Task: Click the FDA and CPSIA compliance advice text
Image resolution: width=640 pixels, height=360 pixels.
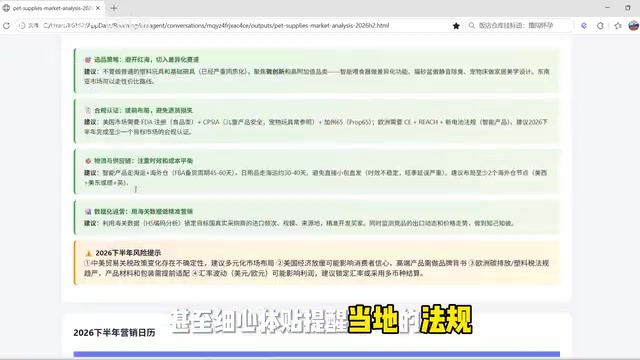Action: point(316,127)
